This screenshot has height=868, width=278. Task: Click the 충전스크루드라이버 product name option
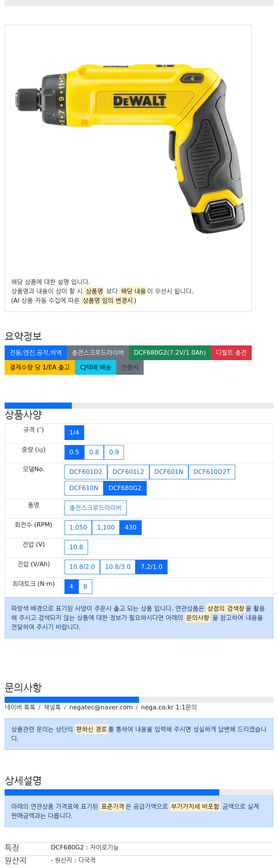click(95, 508)
